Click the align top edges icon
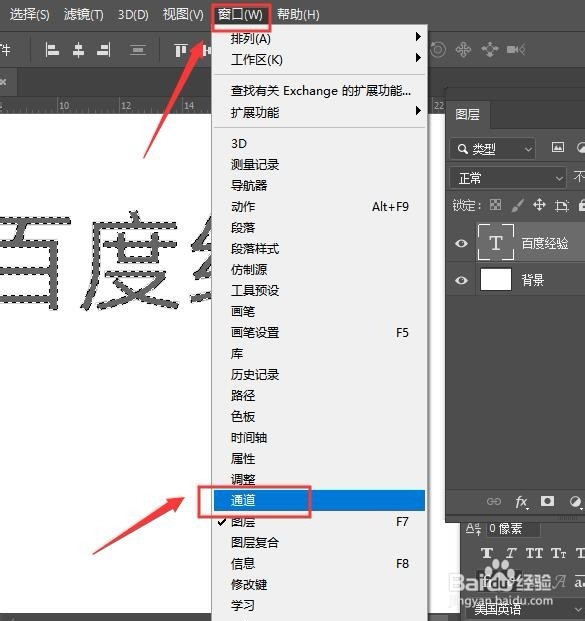This screenshot has width=585, height=621. click(180, 50)
